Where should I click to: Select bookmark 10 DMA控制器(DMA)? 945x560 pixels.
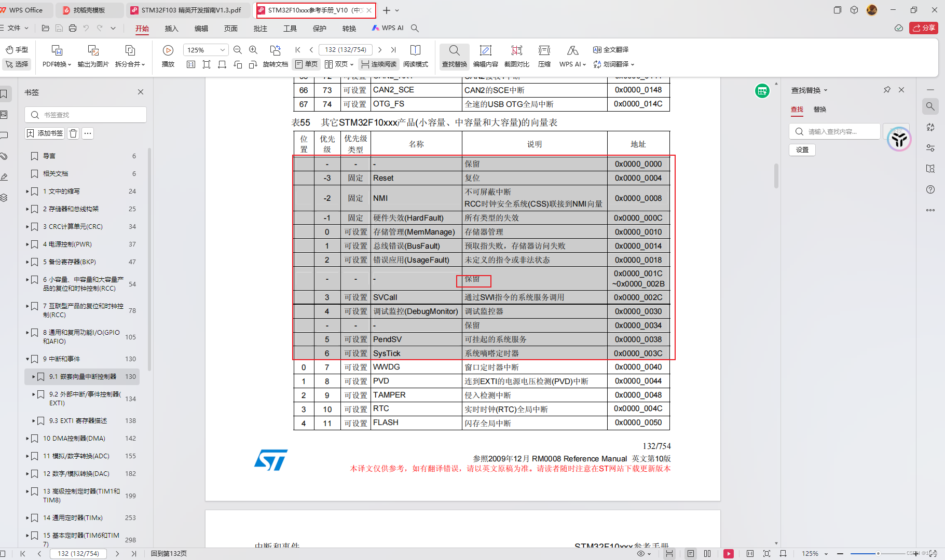pyautogui.click(x=74, y=439)
